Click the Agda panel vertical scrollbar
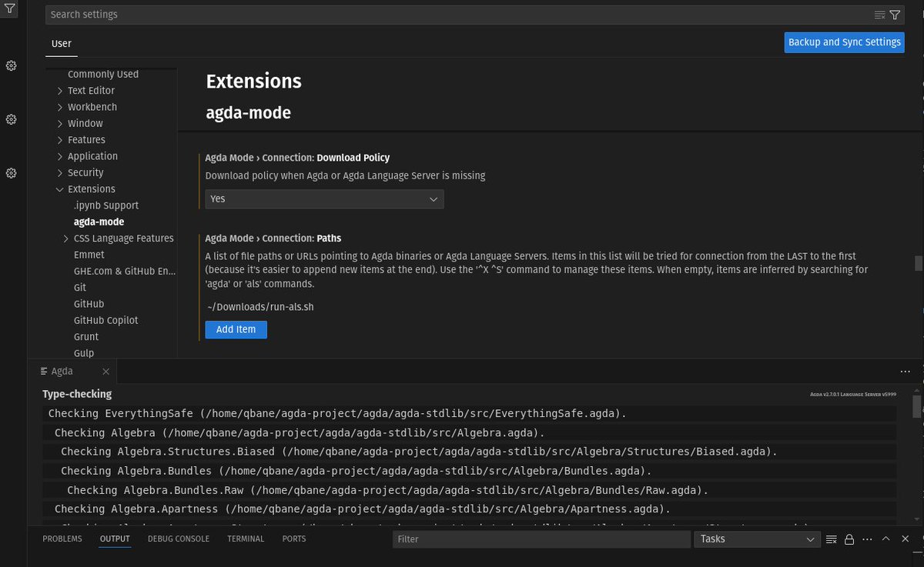This screenshot has height=567, width=924. [917, 406]
